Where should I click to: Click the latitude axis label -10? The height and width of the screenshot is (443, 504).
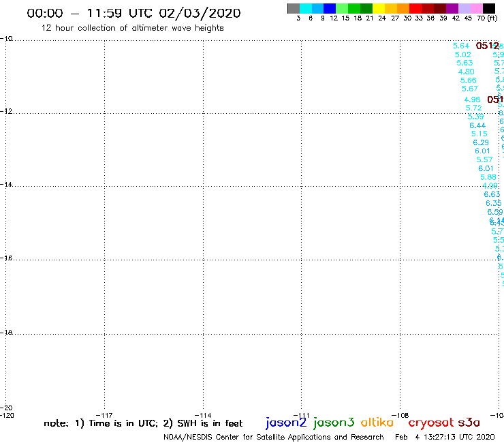[x=6, y=39]
